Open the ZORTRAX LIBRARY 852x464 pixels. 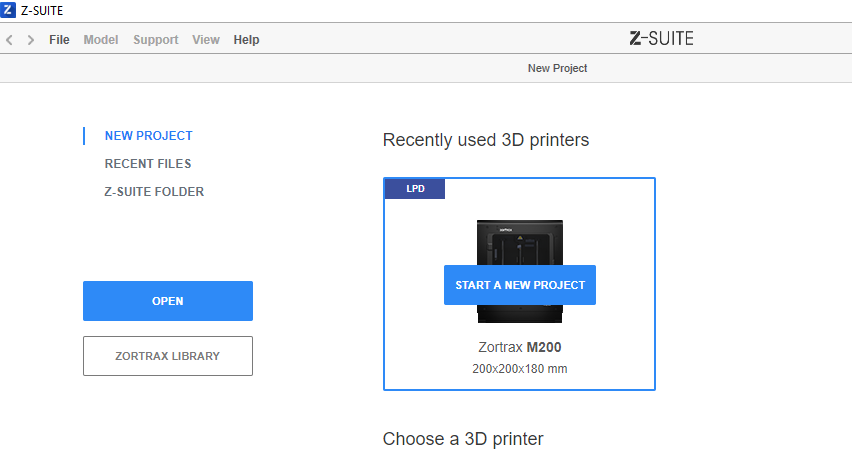pos(168,356)
